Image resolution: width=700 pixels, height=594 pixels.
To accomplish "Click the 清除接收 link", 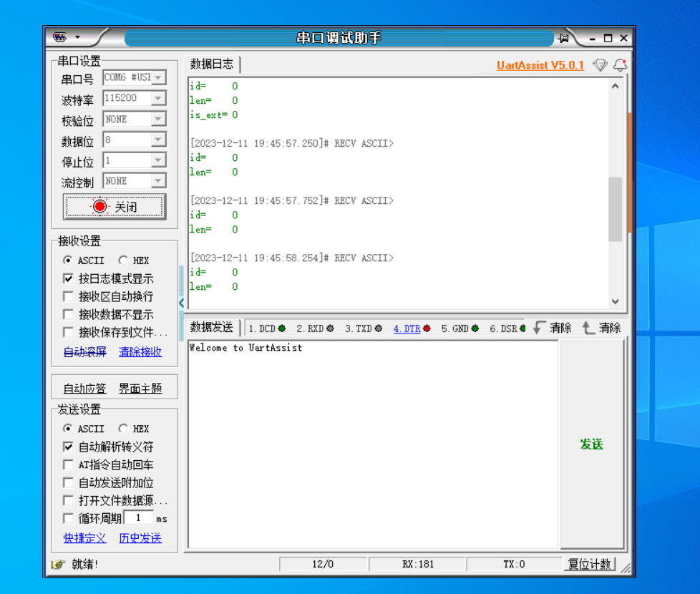I will pos(140,352).
